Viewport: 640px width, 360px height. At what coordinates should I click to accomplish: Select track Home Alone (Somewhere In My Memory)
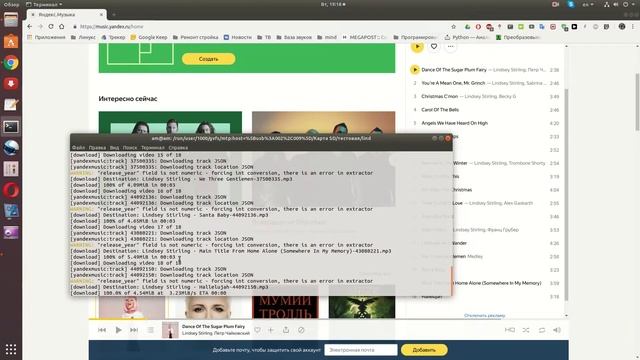point(498,283)
